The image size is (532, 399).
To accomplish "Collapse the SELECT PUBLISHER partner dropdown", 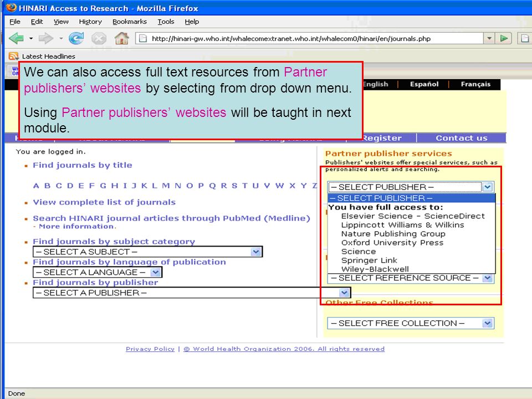I will pos(488,187).
